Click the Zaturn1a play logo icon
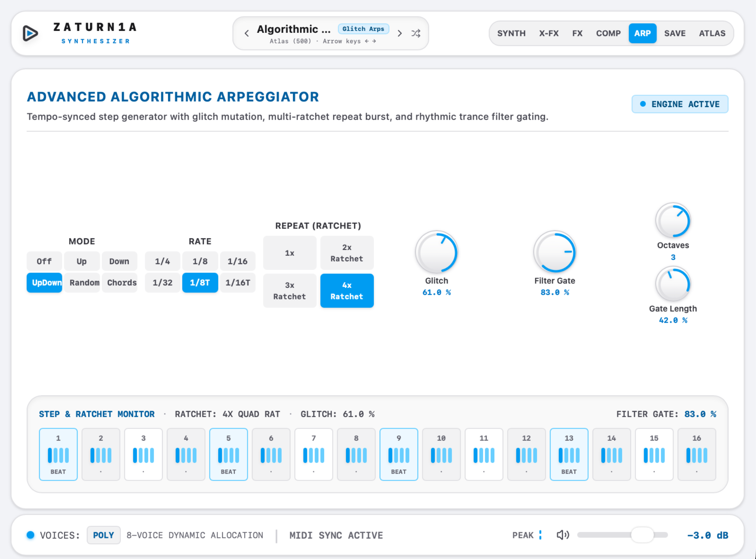Screen dimensions: 756x559 [30, 33]
